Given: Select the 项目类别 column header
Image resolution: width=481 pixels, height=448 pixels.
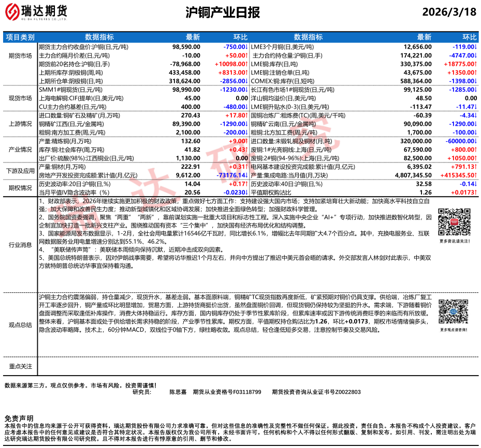Looking at the screenshot, I should [x=20, y=37].
